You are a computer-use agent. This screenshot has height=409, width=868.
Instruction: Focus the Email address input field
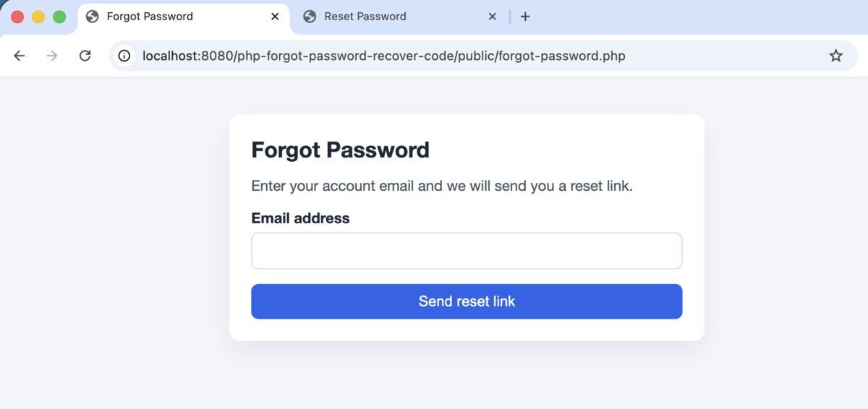(467, 251)
